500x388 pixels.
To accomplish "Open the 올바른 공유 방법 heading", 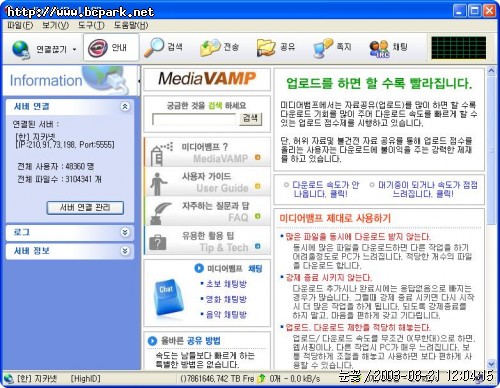I will pyautogui.click(x=190, y=341).
